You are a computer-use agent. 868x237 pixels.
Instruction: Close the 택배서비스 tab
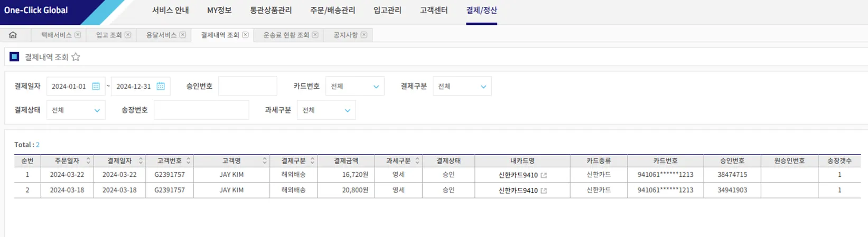[78, 35]
